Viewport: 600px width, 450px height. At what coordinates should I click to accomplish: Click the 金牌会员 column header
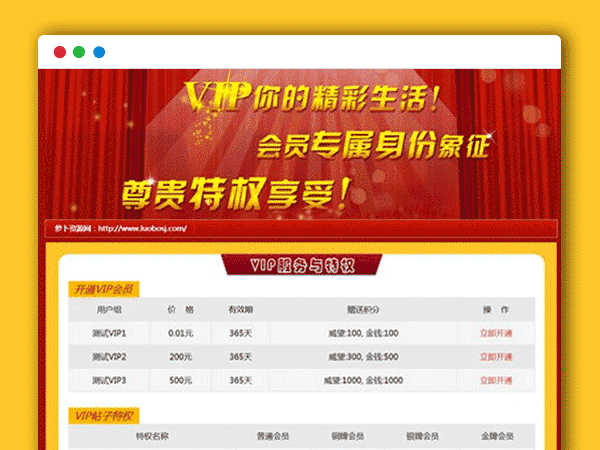(497, 436)
